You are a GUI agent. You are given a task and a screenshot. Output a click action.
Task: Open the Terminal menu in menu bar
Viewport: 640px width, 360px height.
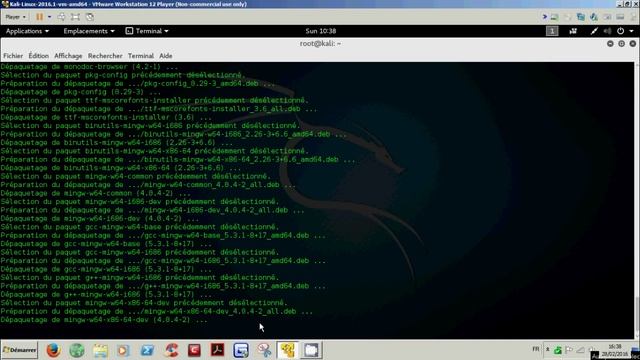point(141,56)
